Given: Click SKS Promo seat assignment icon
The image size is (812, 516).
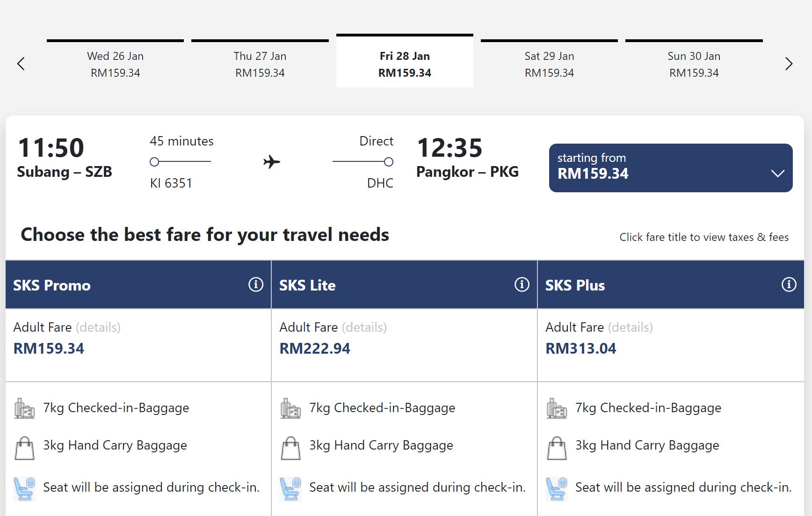Looking at the screenshot, I should pos(24,489).
